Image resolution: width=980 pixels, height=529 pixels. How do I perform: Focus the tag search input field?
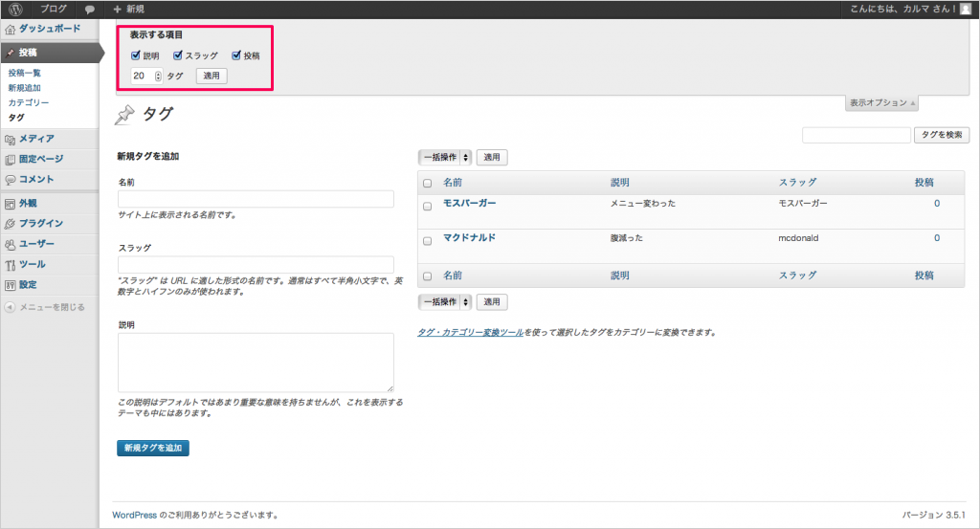(857, 135)
